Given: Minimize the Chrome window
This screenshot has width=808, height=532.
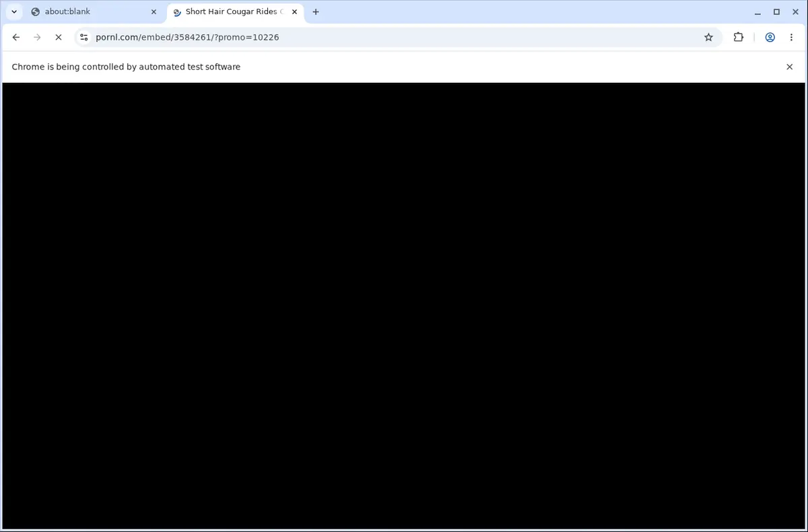Looking at the screenshot, I should pos(758,11).
